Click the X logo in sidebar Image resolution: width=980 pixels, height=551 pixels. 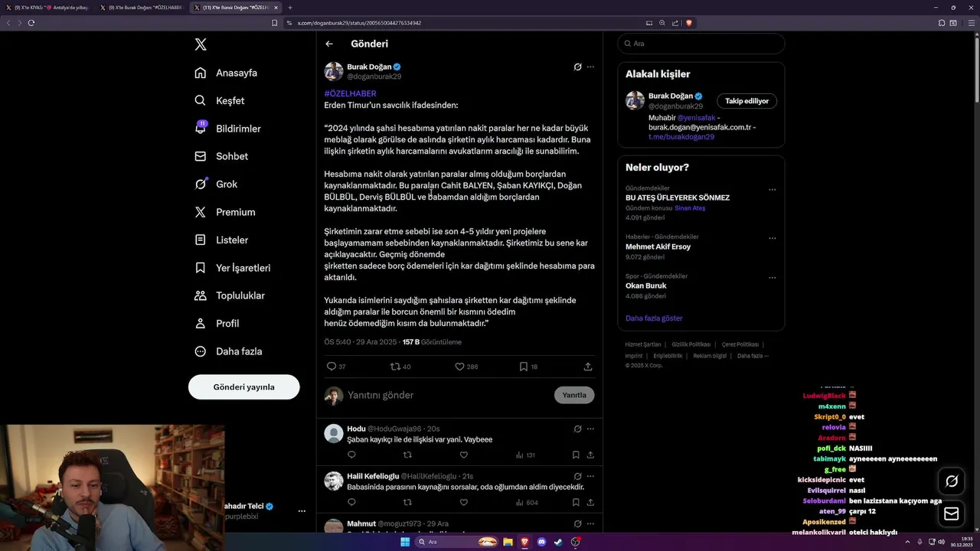tap(201, 44)
